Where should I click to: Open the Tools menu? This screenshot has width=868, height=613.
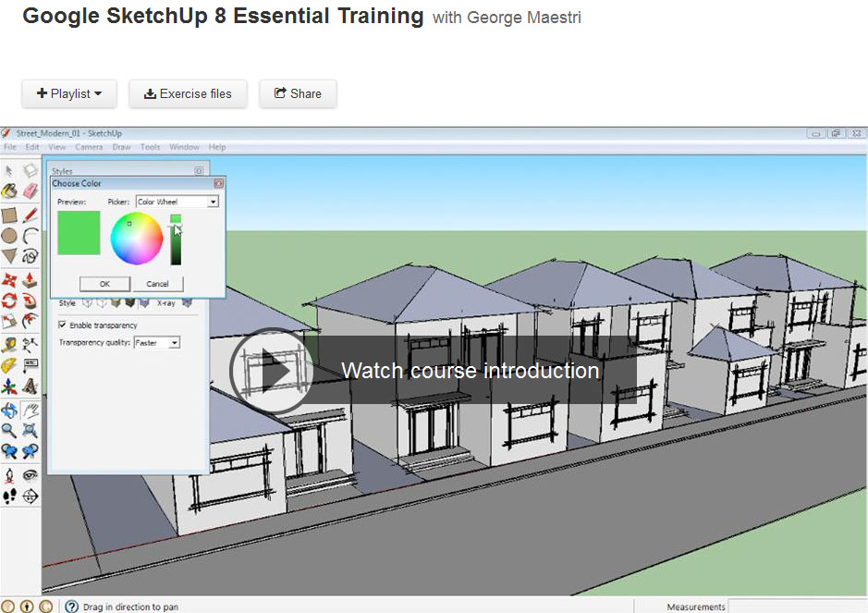pyautogui.click(x=150, y=147)
